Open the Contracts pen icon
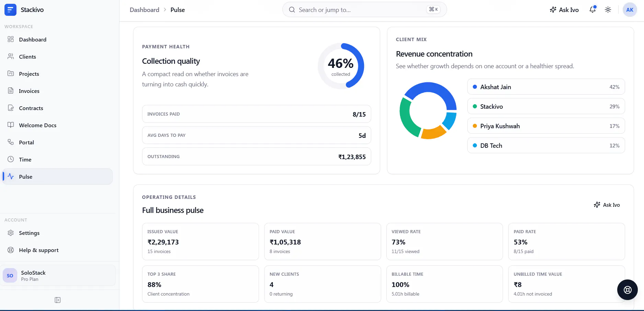Image resolution: width=644 pixels, height=311 pixels. pos(11,108)
